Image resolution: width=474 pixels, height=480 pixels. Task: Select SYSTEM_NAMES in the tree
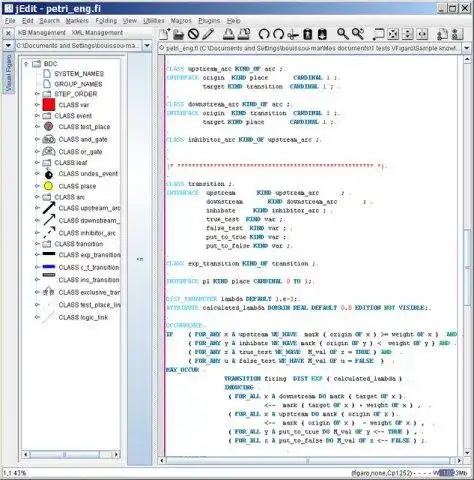tap(79, 73)
